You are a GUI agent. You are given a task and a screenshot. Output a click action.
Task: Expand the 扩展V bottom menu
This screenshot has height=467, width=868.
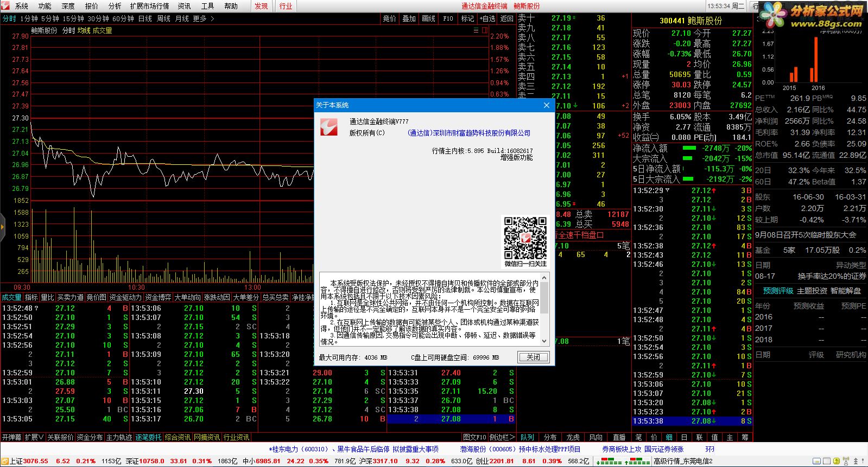click(34, 437)
